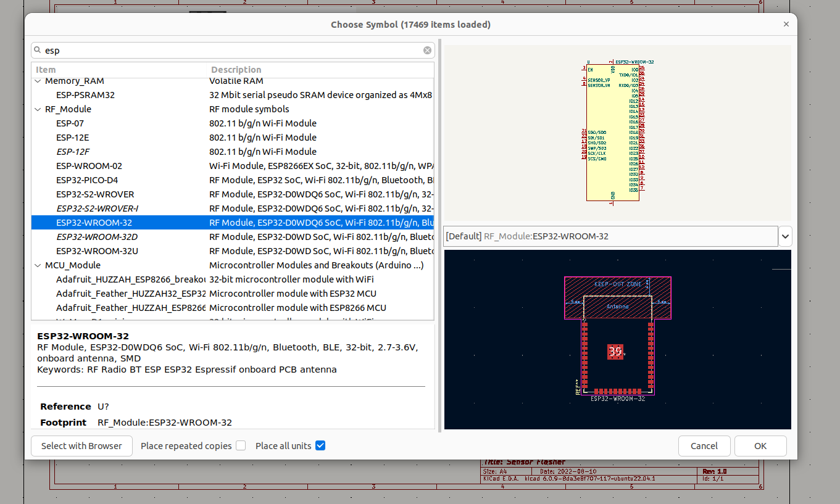This screenshot has height=504, width=840.
Task: Click the Title: Sensor Flasher block in schematic
Action: point(525,461)
